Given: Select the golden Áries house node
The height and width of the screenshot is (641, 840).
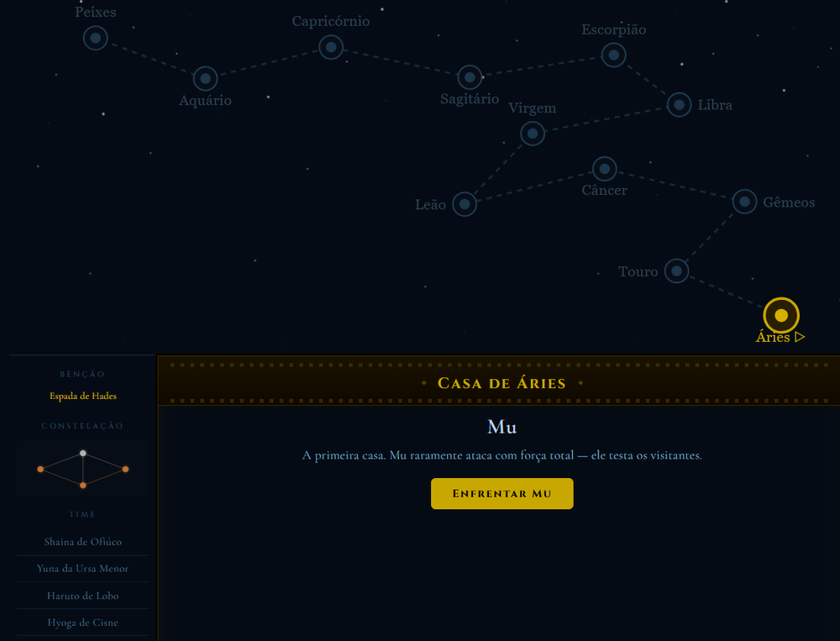Looking at the screenshot, I should [781, 315].
